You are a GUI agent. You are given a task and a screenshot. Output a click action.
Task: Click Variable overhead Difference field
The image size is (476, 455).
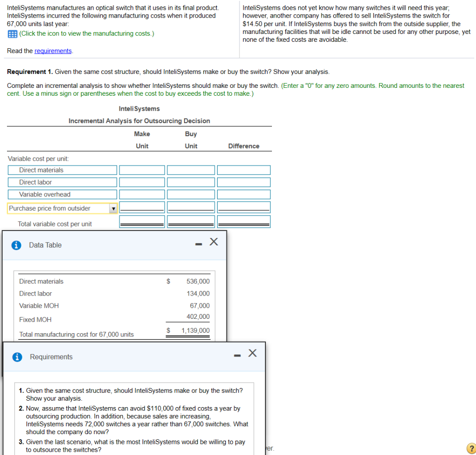[244, 194]
